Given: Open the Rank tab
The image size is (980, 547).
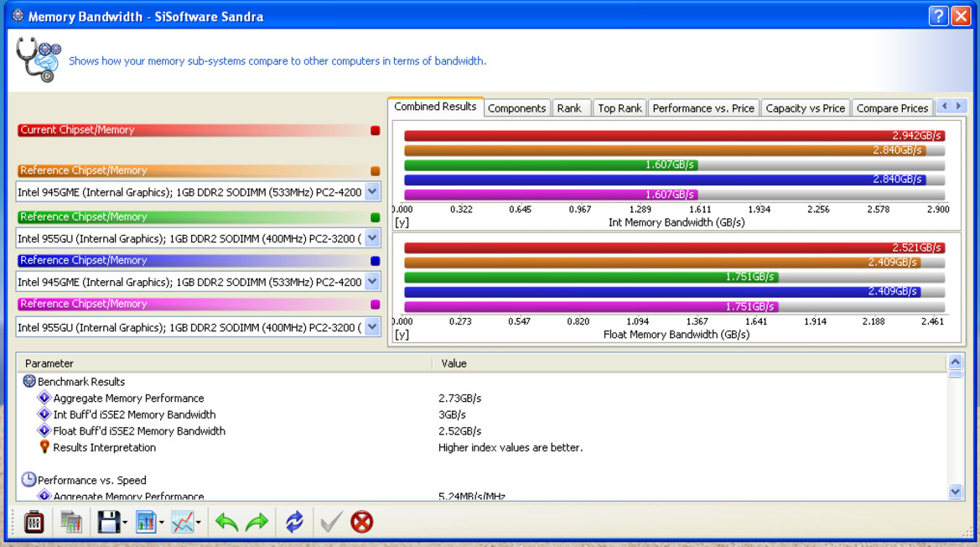Looking at the screenshot, I should coord(569,108).
